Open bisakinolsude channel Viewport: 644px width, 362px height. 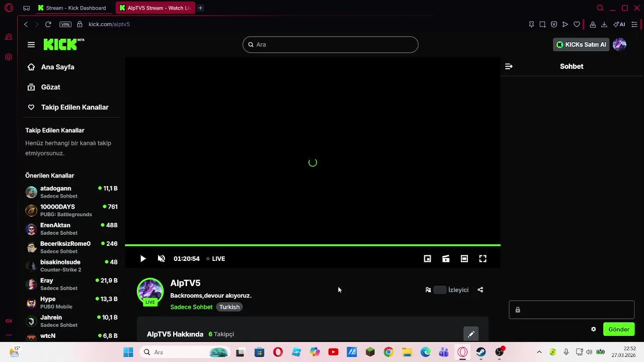(x=72, y=265)
